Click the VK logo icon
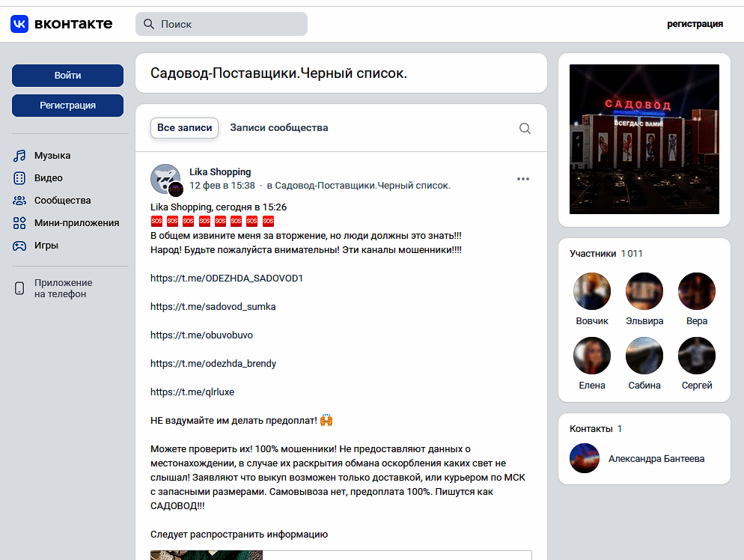Viewport: 744px width, 560px height. tap(19, 24)
